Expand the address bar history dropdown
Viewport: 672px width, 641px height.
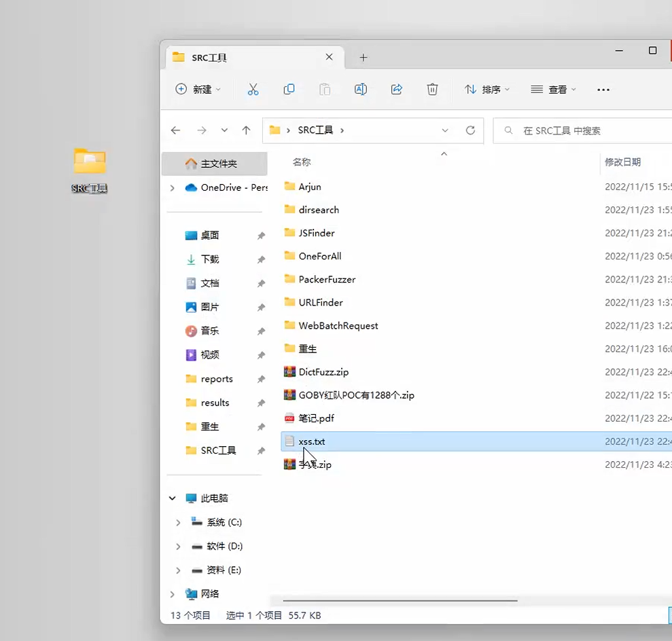click(x=445, y=130)
